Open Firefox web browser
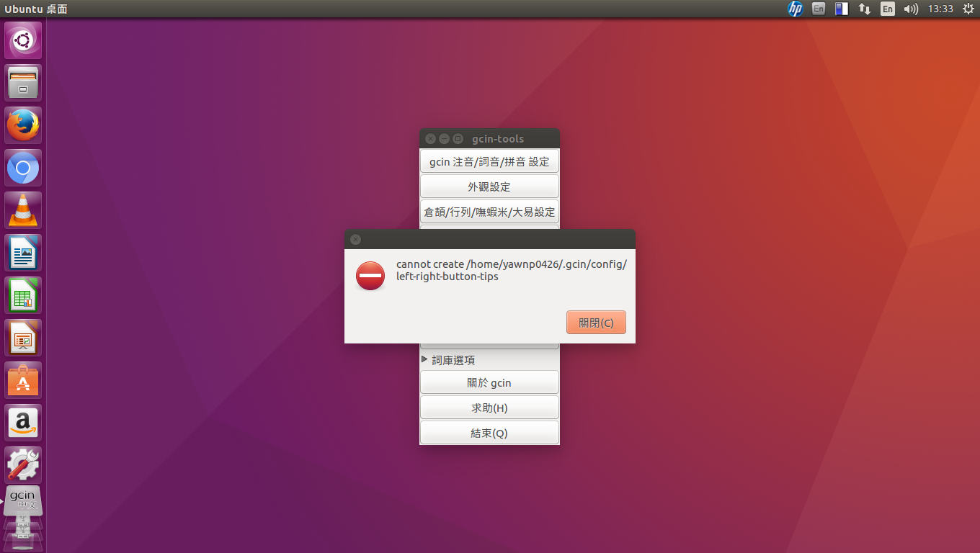The width and height of the screenshot is (980, 553). pos(23,125)
